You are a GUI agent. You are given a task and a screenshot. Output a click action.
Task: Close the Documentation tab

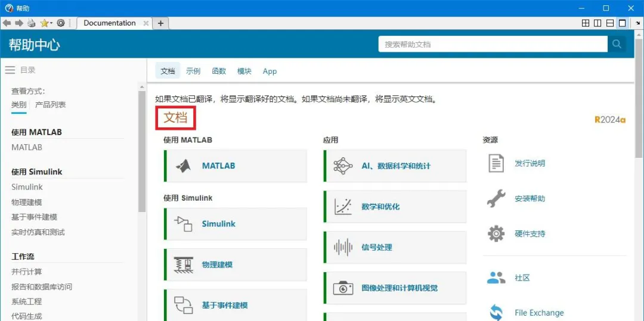(x=145, y=23)
